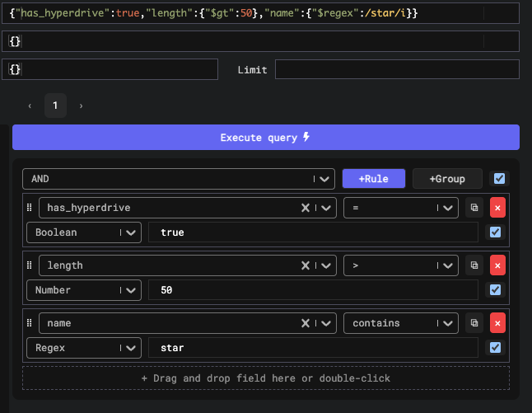Open the length field dropdown

(188, 265)
